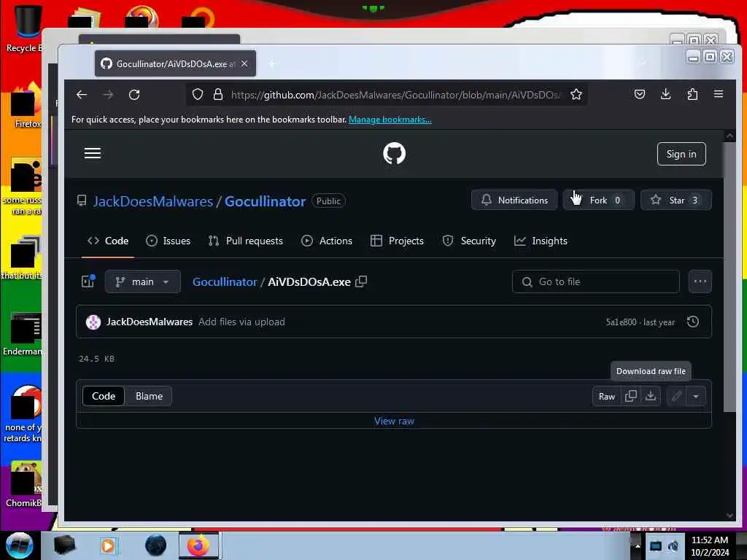Click Gocullinator in the file breadcrumb
747x560 pixels.
pyautogui.click(x=225, y=282)
